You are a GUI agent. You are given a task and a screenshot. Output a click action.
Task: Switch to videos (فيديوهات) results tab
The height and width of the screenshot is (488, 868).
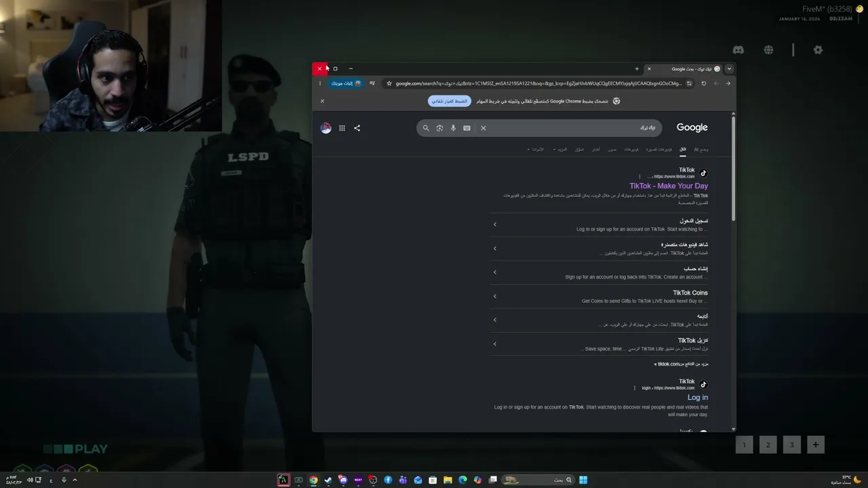point(631,149)
